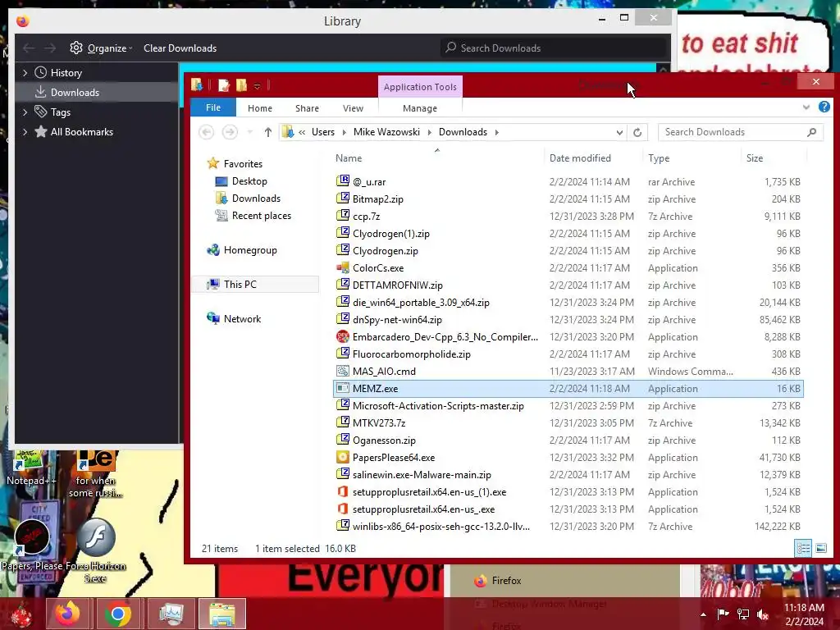Click Clear Downloads in Library

point(180,48)
